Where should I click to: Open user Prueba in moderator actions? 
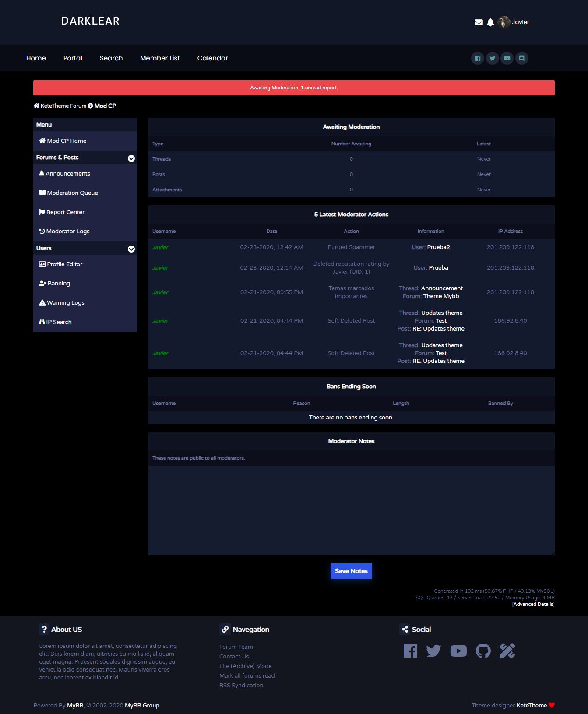pyautogui.click(x=438, y=268)
